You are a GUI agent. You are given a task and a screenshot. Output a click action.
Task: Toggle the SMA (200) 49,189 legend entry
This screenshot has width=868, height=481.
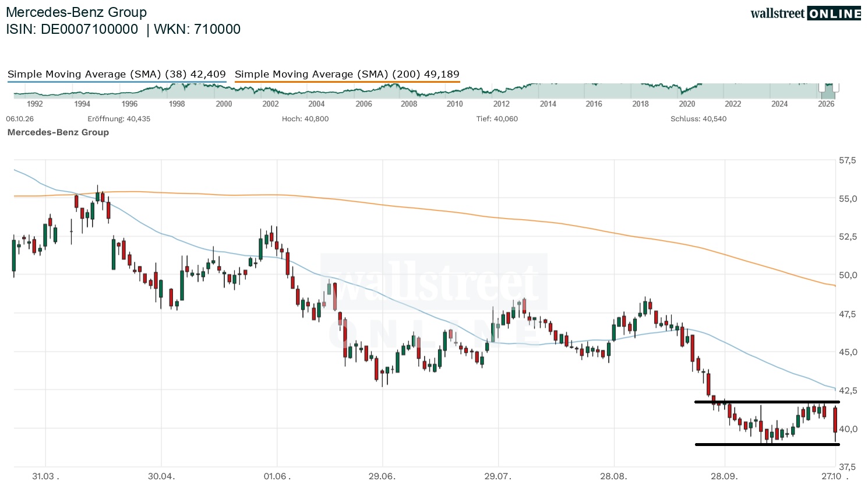coord(347,74)
